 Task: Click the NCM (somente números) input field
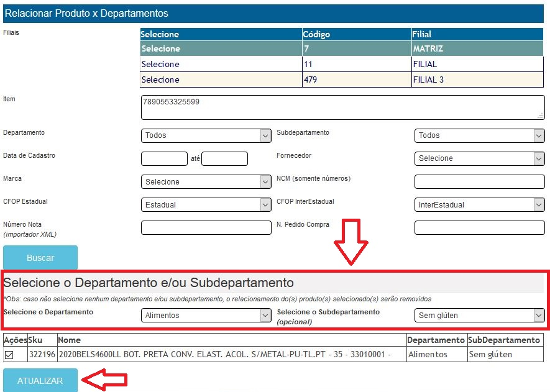480,181
